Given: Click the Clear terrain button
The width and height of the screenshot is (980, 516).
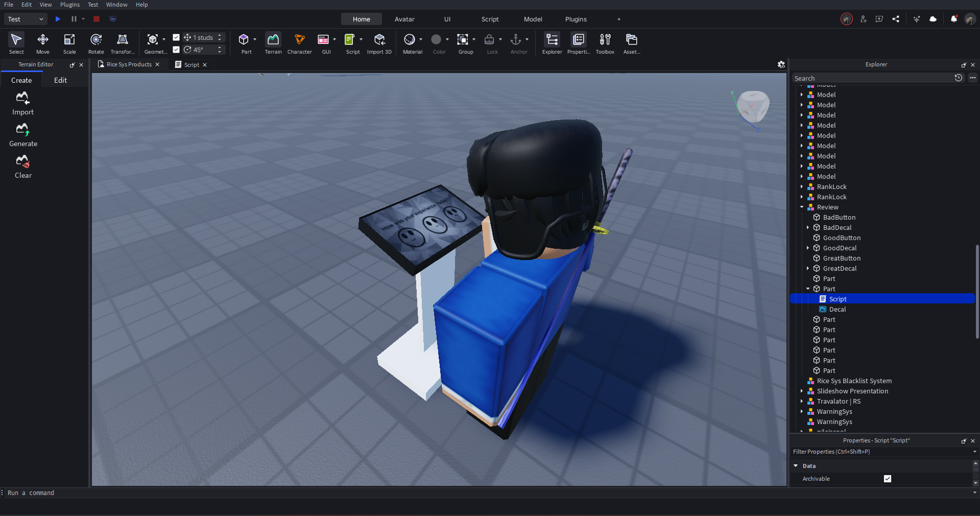Looking at the screenshot, I should (22, 167).
